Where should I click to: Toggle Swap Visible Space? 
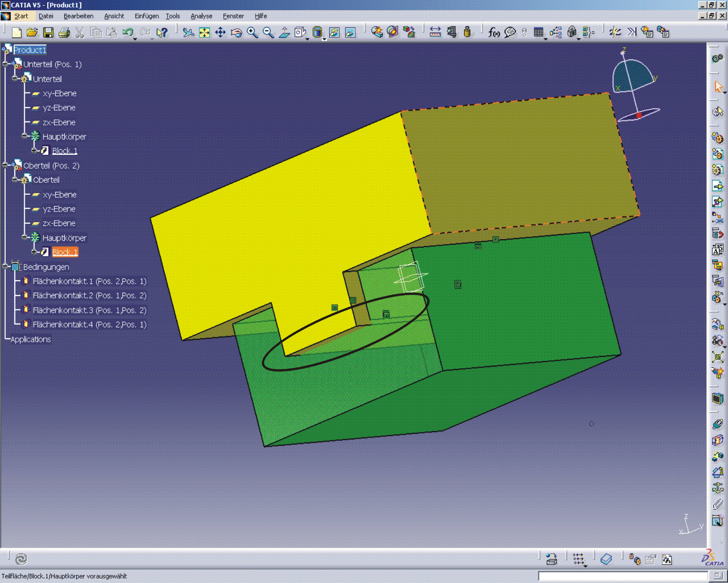click(350, 32)
